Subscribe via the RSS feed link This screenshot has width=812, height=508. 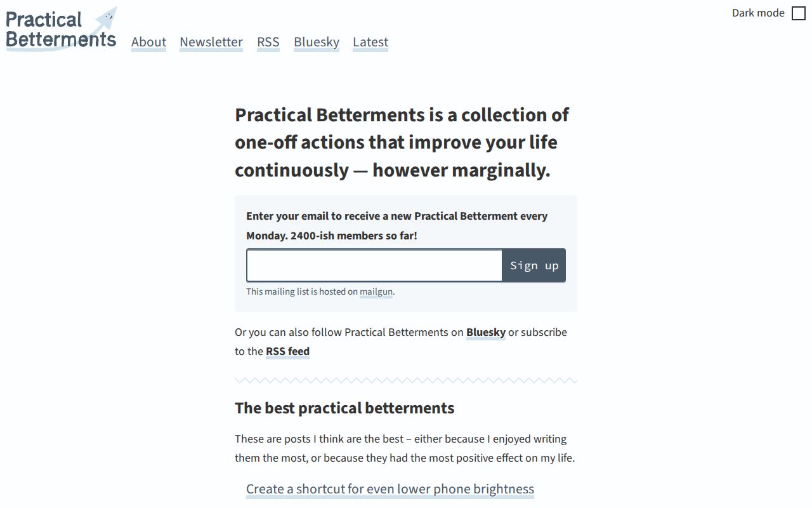(287, 351)
